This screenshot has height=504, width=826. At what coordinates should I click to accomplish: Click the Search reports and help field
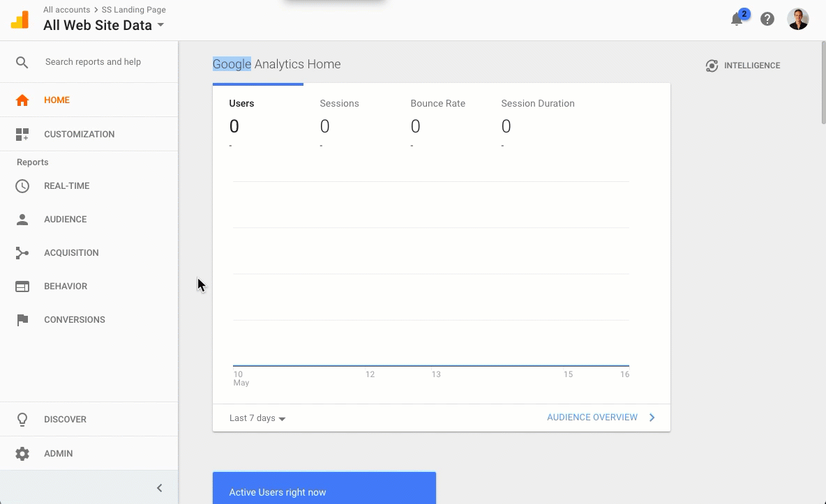point(93,62)
